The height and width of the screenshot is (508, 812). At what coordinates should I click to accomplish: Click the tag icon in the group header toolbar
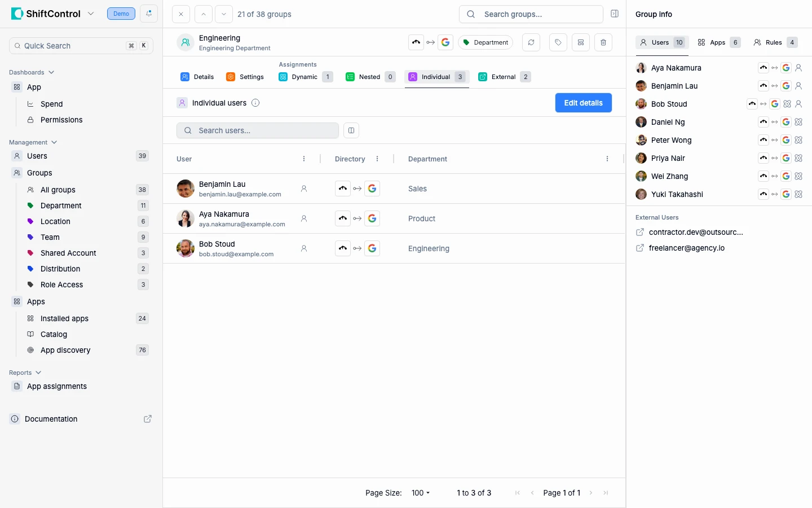click(558, 42)
